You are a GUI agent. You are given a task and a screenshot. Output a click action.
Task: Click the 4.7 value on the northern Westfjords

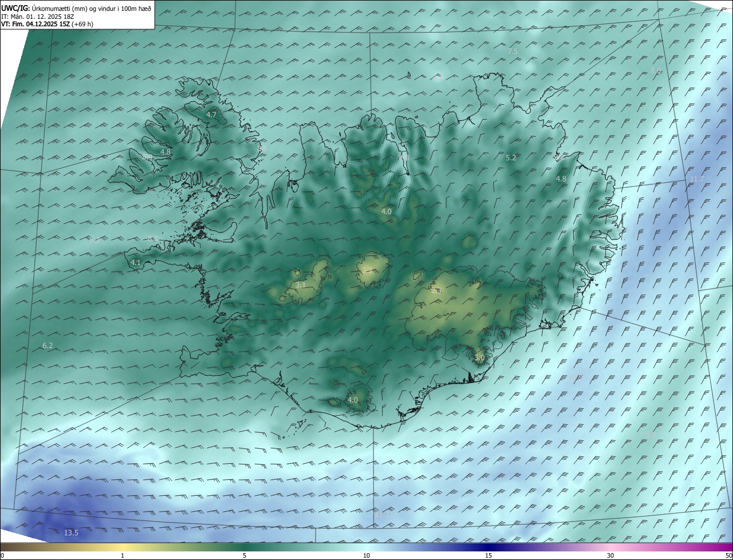coord(211,115)
